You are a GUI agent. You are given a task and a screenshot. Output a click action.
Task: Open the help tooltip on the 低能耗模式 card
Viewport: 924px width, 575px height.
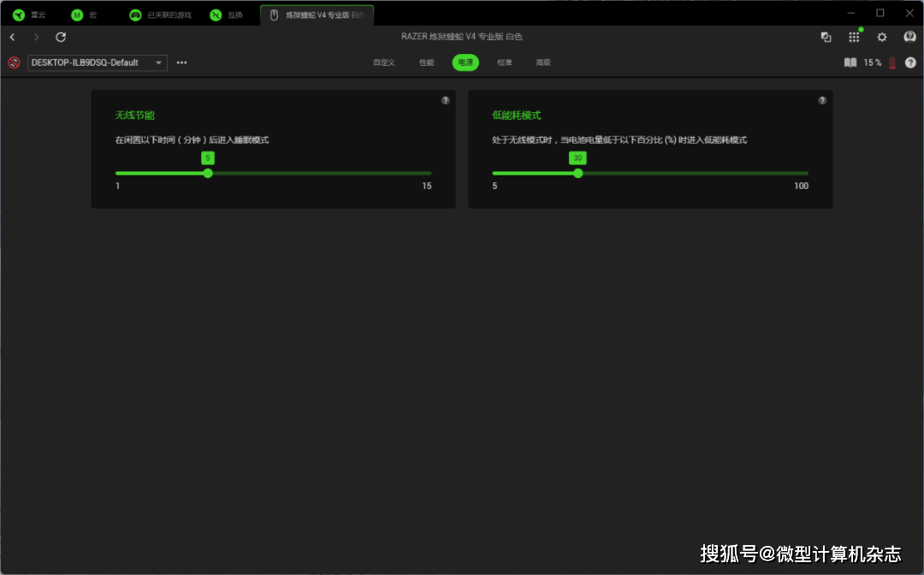tap(822, 100)
